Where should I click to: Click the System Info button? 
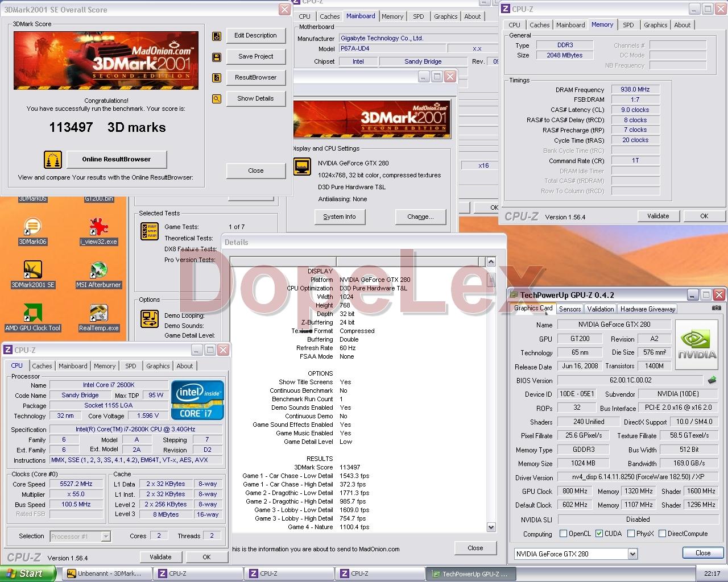(340, 217)
